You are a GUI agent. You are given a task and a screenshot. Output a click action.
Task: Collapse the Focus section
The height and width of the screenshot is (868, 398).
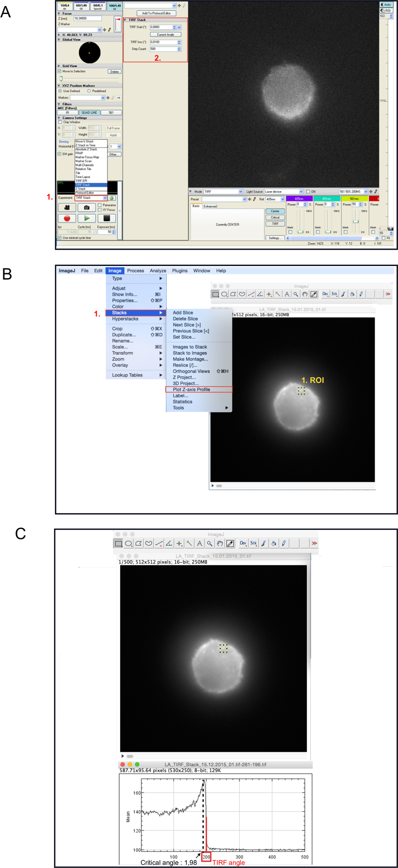[59, 14]
